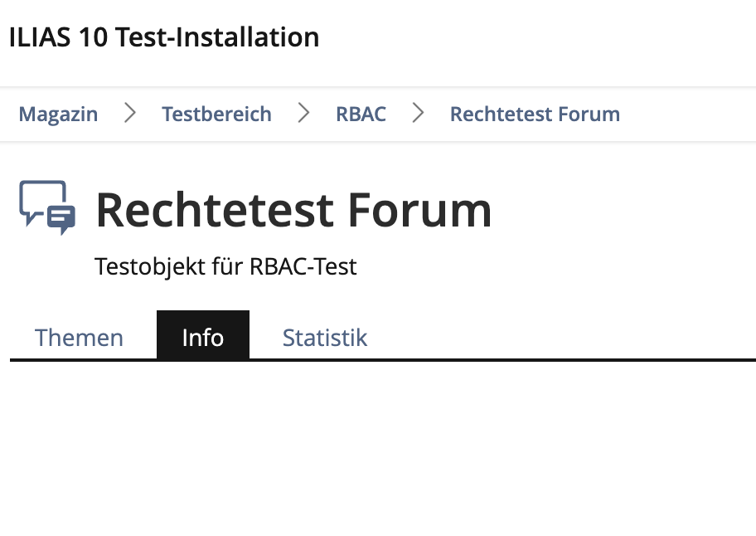Select the Rechtetest Forum breadcrumb link
Screen dimensions: 756x536
click(x=535, y=114)
